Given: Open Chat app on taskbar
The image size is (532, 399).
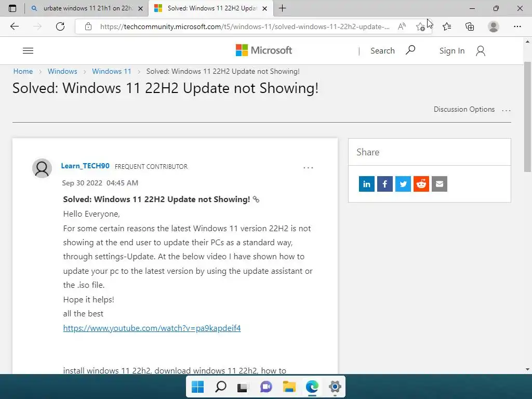Looking at the screenshot, I should (266, 387).
